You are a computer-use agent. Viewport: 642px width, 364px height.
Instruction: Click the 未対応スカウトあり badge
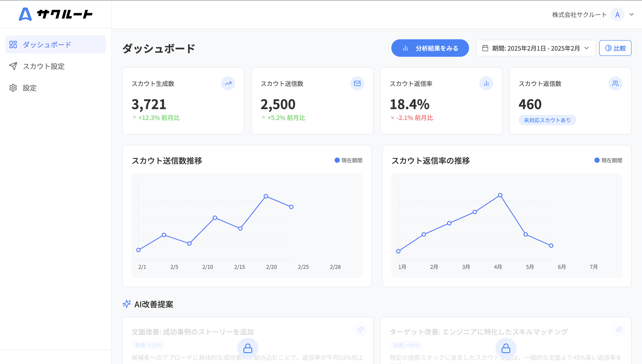point(547,120)
